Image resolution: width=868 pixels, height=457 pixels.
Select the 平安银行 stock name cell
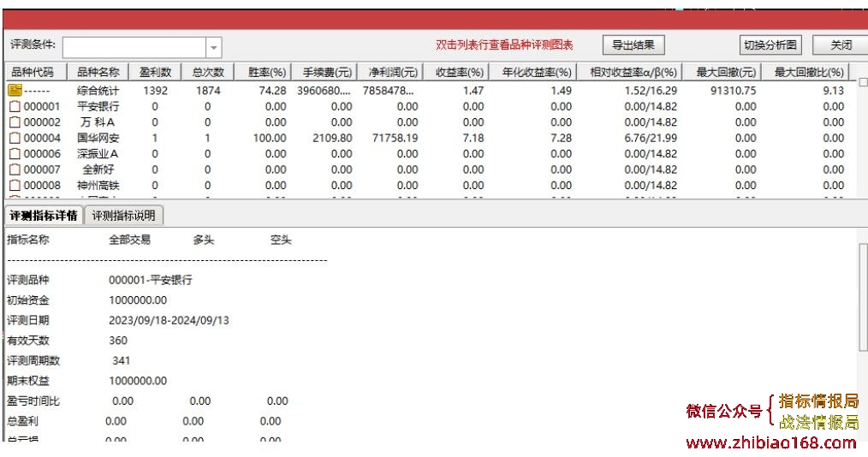[98, 106]
